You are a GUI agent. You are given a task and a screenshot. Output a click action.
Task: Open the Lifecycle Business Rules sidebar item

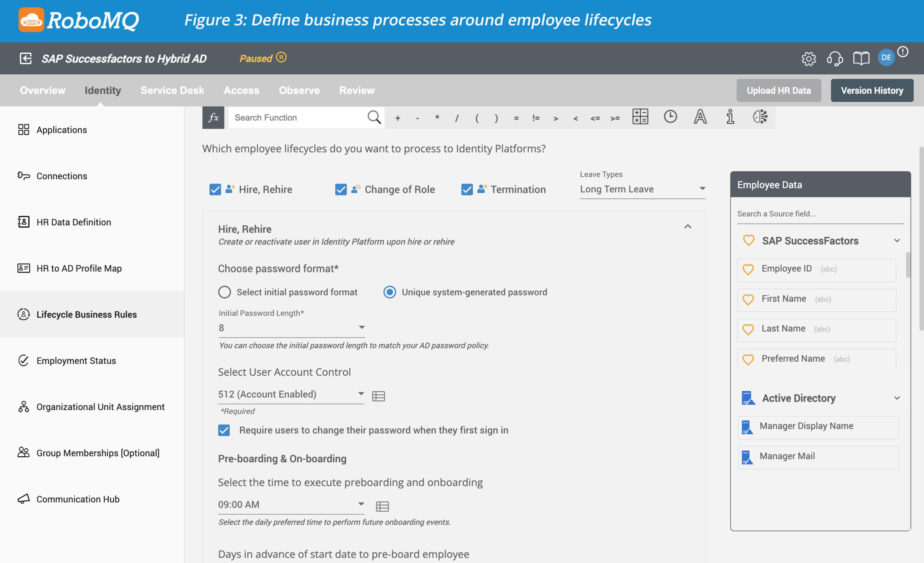[x=87, y=315]
